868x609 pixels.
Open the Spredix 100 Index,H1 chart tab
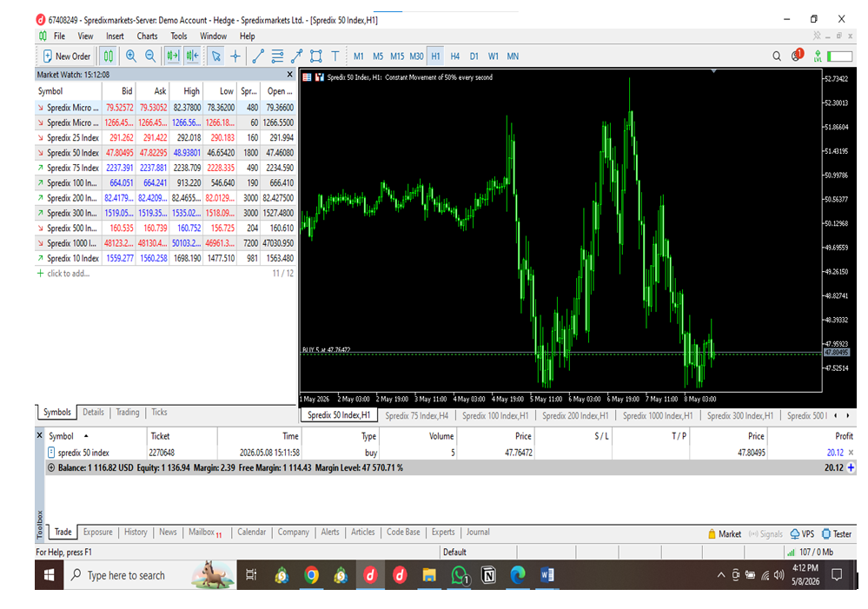click(x=495, y=415)
